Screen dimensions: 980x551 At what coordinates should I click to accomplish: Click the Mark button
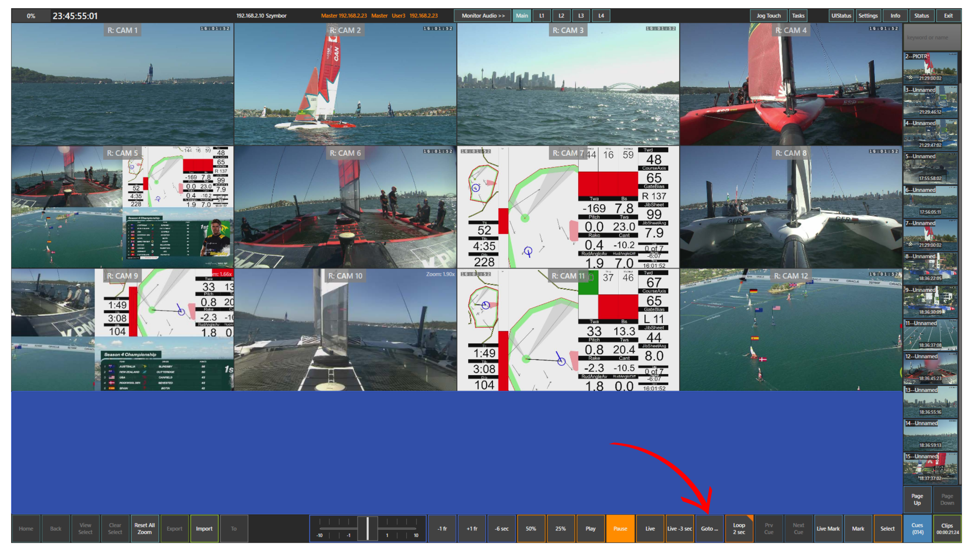click(x=857, y=528)
